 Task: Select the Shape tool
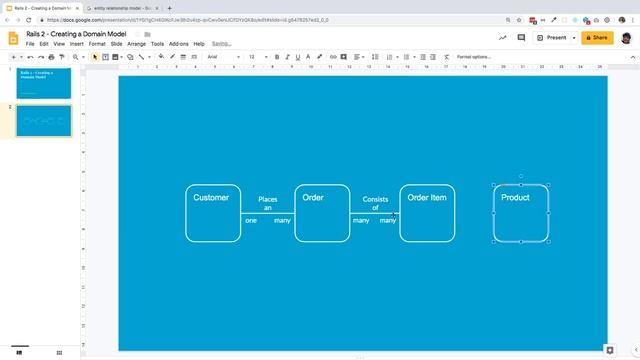click(130, 57)
